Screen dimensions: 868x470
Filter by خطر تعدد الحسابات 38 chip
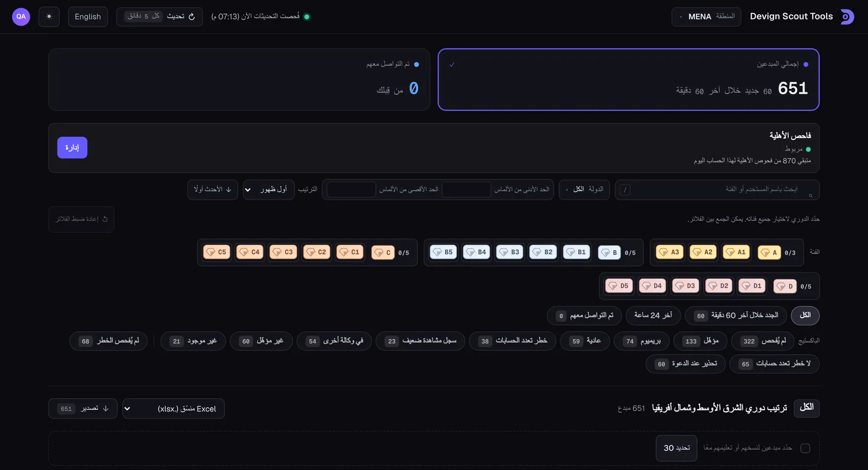pyautogui.click(x=513, y=341)
